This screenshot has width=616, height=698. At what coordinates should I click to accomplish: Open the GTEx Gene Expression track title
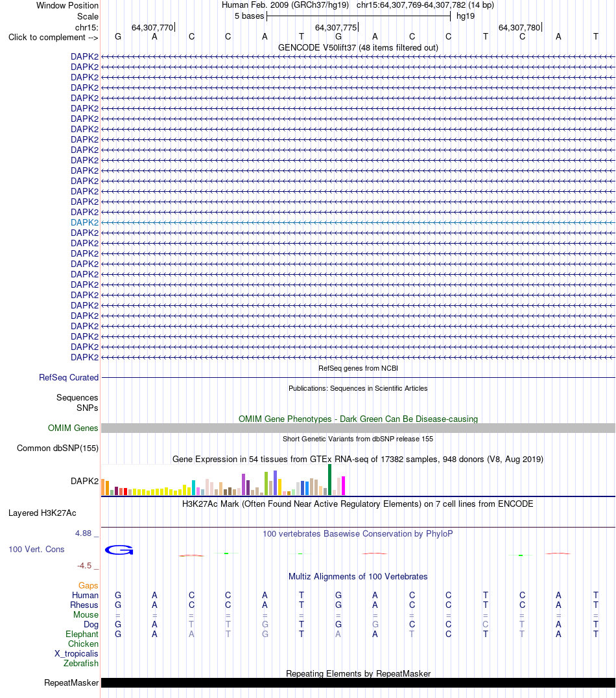click(358, 460)
